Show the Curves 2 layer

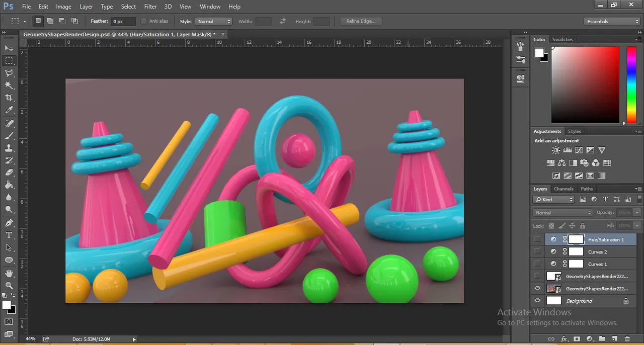(x=537, y=251)
